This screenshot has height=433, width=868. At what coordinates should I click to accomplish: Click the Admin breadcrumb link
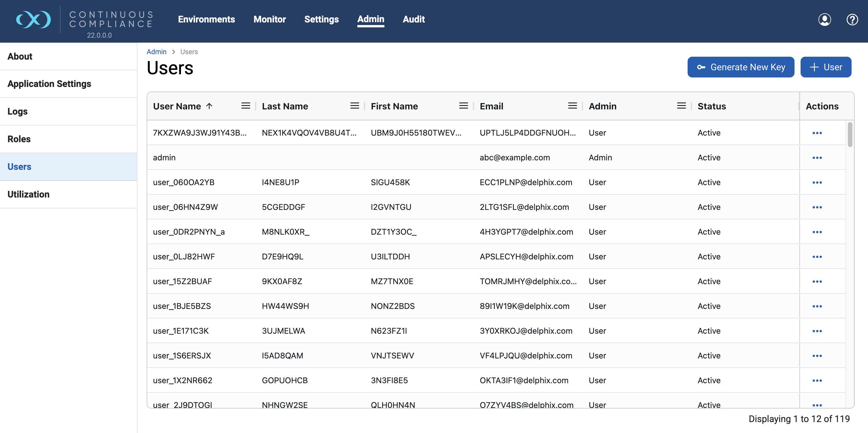[156, 52]
